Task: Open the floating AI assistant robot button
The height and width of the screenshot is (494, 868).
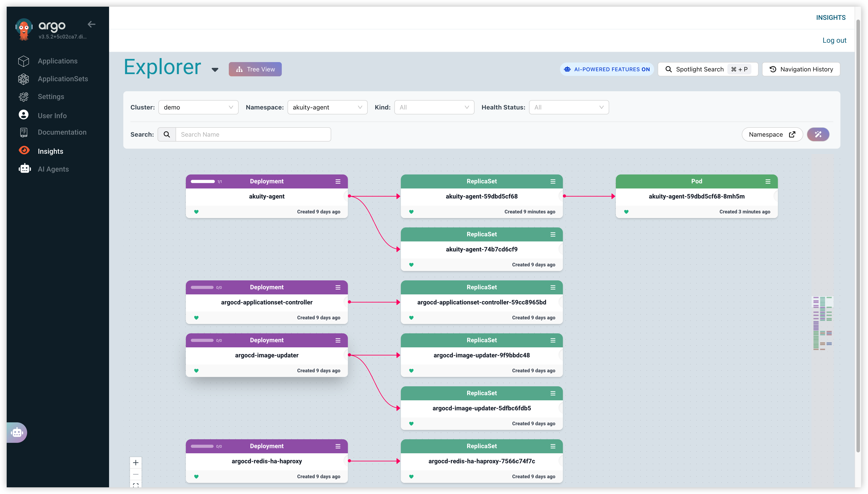Action: [17, 432]
